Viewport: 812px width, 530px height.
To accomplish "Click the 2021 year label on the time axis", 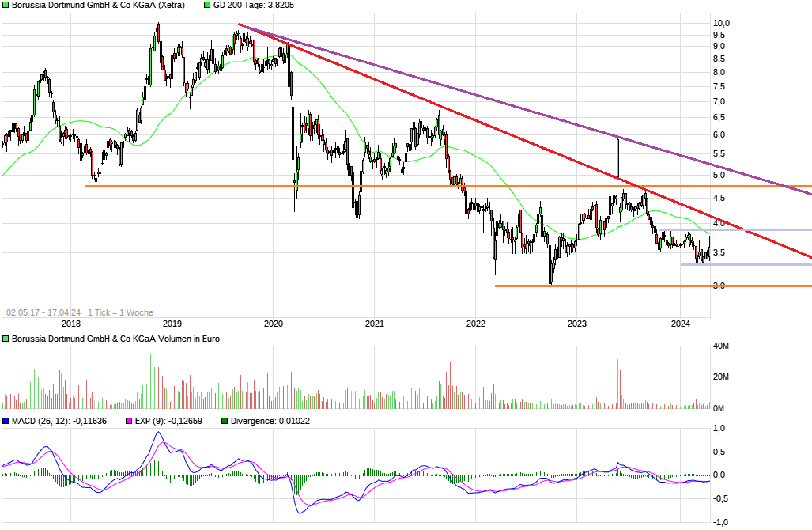I will [x=375, y=324].
